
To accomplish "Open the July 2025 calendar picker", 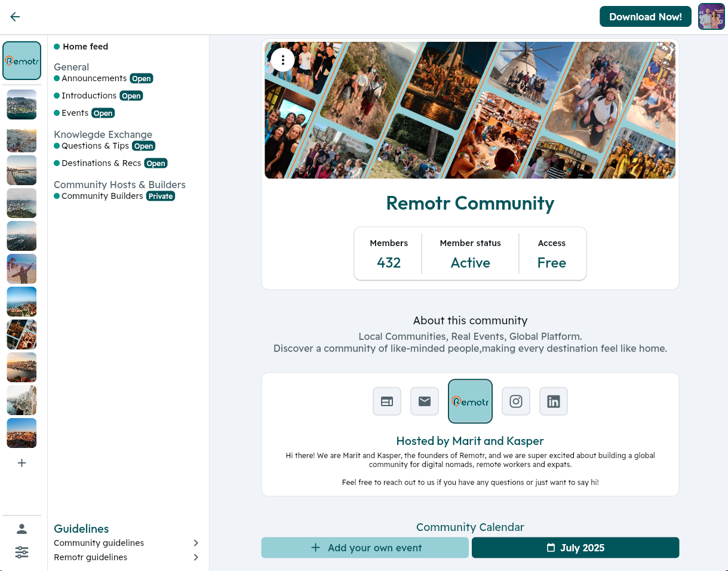I will pos(575,548).
